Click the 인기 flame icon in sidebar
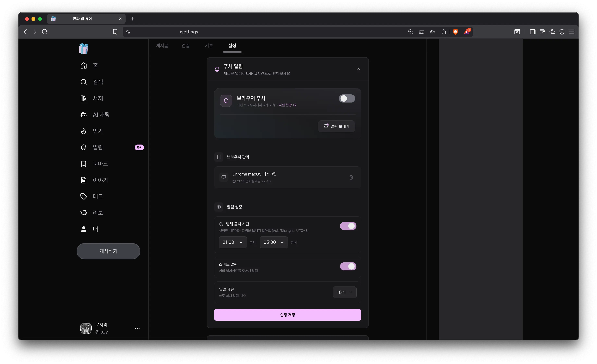597x364 pixels. pyautogui.click(x=83, y=131)
